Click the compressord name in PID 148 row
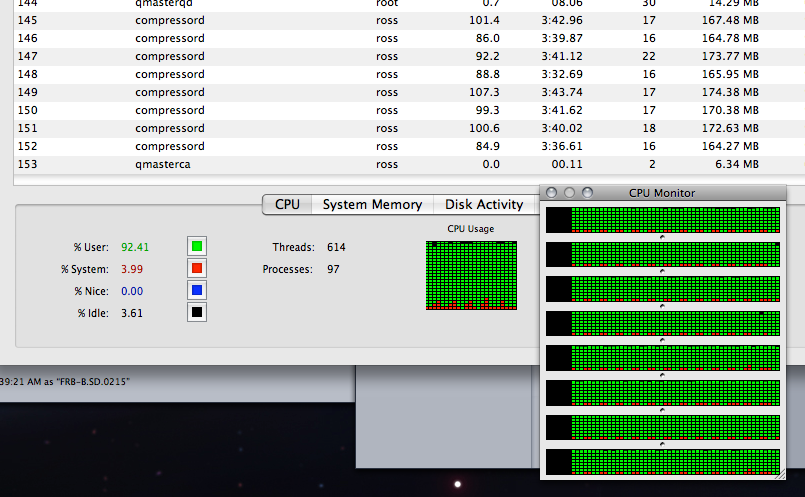Screen dimensions: 805x497 click(170, 74)
